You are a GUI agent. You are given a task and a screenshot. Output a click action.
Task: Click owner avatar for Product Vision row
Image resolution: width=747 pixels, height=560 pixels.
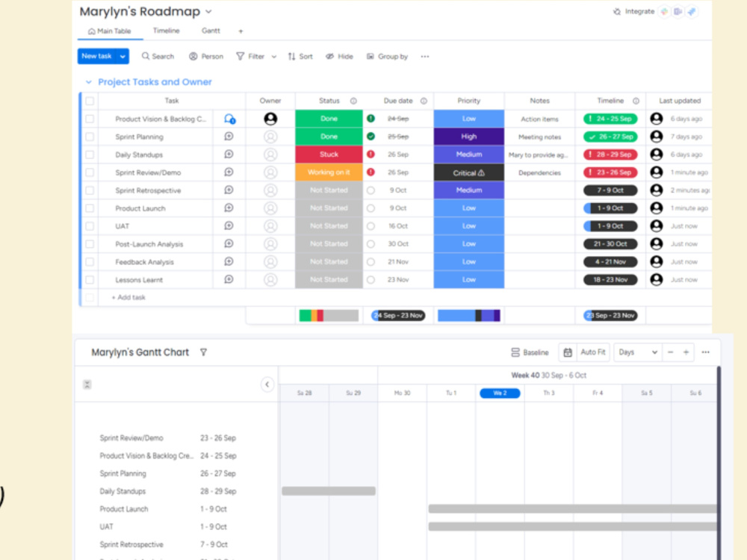click(270, 119)
